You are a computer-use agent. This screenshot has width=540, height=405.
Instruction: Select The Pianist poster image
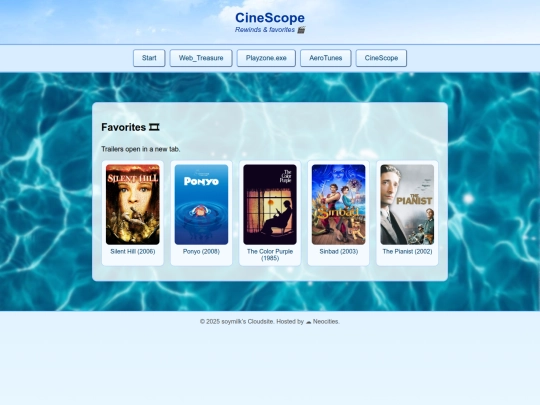point(407,205)
